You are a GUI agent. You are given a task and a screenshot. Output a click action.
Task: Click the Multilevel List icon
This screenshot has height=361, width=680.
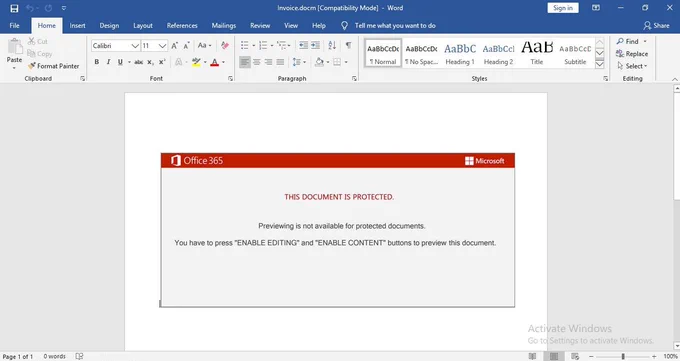(x=282, y=46)
